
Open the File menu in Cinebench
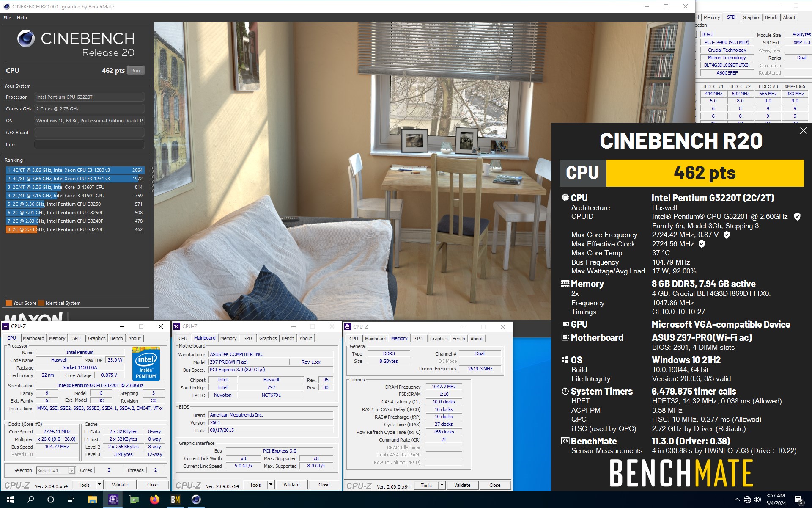click(x=7, y=18)
